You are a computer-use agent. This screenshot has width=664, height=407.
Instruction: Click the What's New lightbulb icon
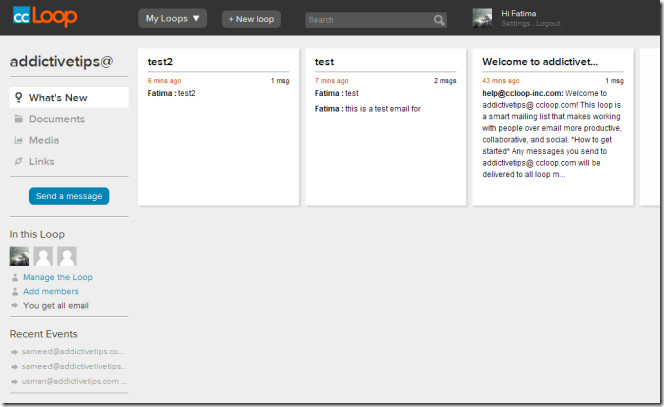[x=18, y=97]
